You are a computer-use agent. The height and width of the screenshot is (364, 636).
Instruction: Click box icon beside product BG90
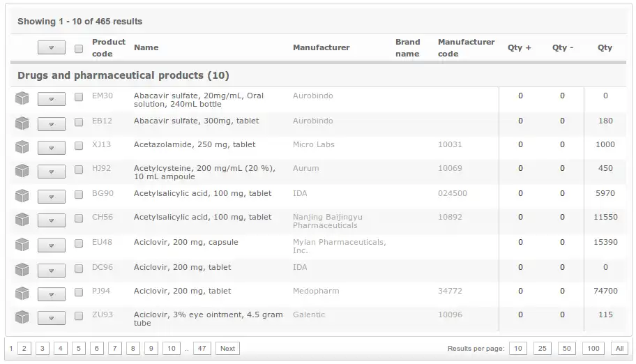[22, 196]
